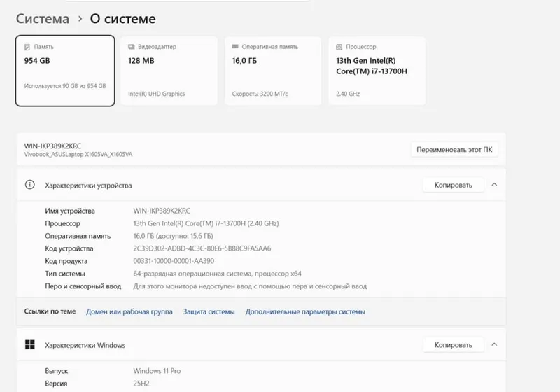Image resolution: width=560 pixels, height=392 pixels.
Task: Copy Windows specifications with Копировать
Action: [453, 345]
